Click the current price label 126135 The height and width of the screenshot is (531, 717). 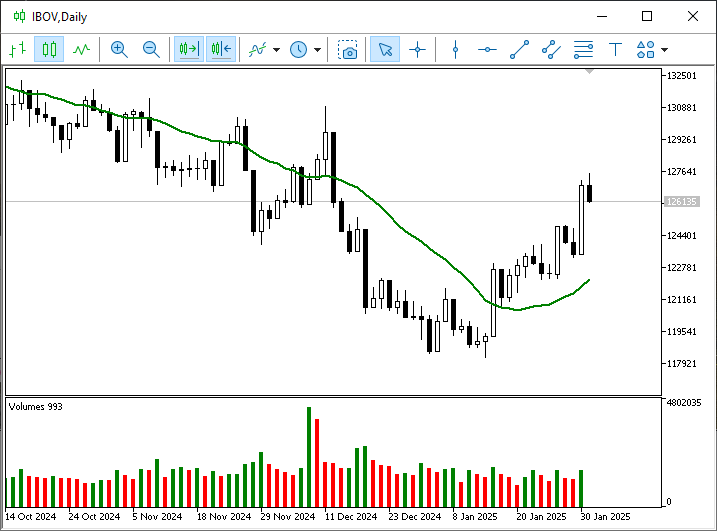click(681, 201)
